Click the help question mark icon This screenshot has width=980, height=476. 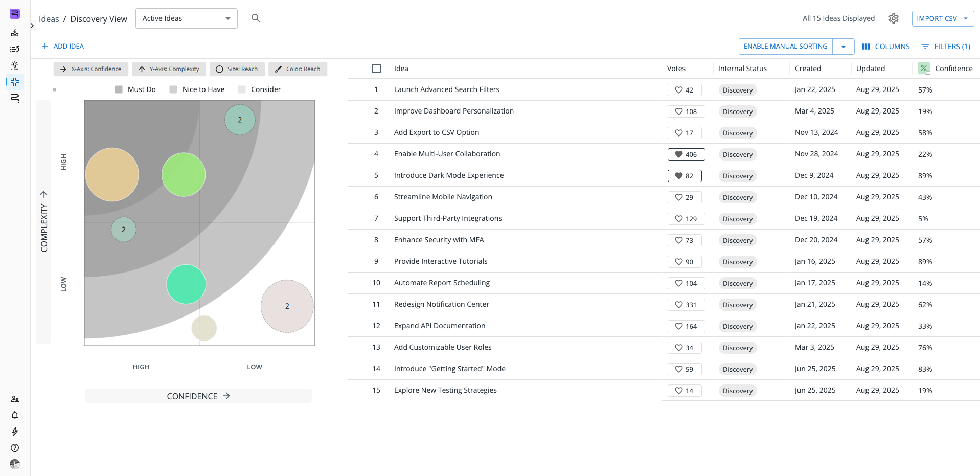(x=15, y=448)
